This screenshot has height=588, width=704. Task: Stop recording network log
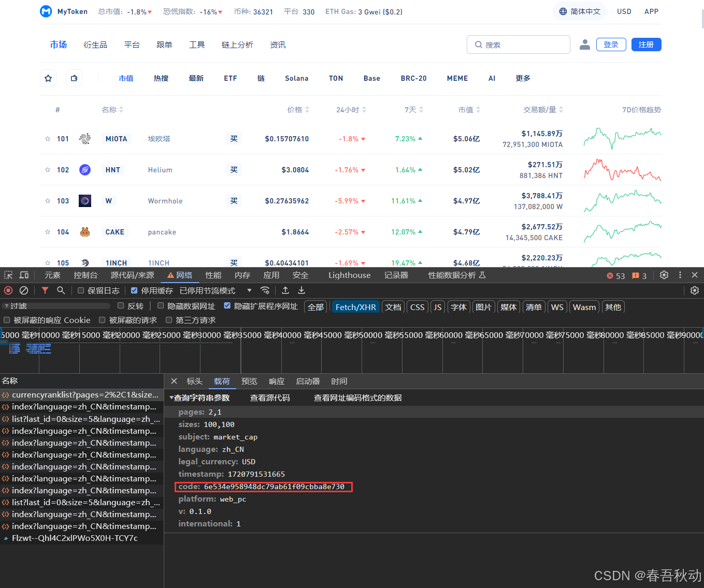8,290
